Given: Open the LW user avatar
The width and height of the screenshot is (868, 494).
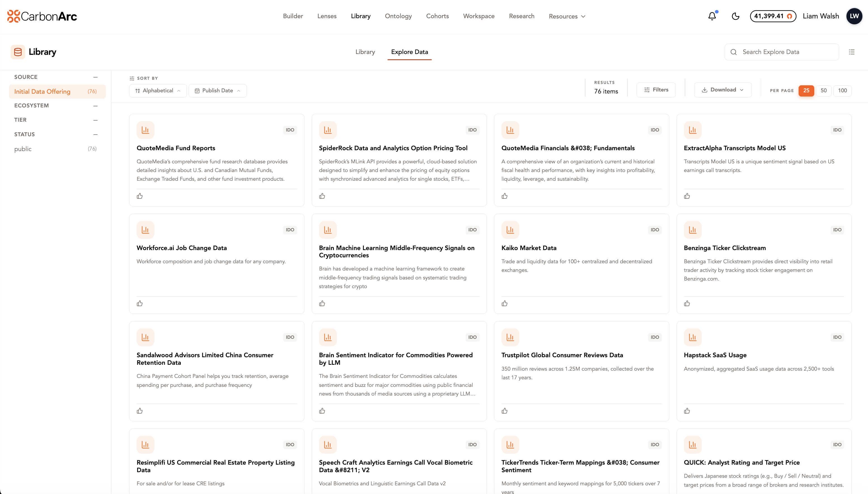Looking at the screenshot, I should [x=854, y=16].
